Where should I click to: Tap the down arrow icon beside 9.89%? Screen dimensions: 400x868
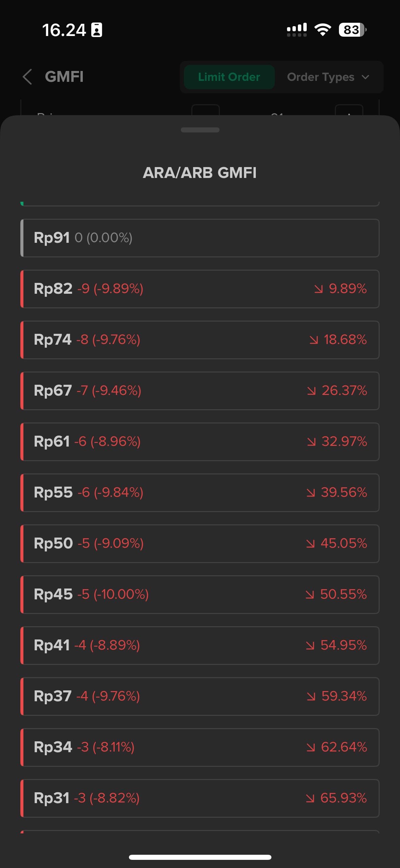point(318,289)
